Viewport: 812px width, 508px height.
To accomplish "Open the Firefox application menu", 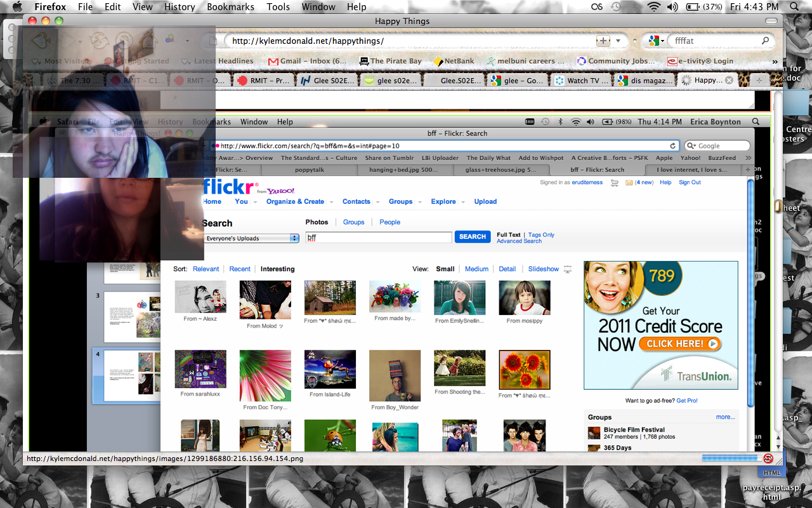I will 50,7.
